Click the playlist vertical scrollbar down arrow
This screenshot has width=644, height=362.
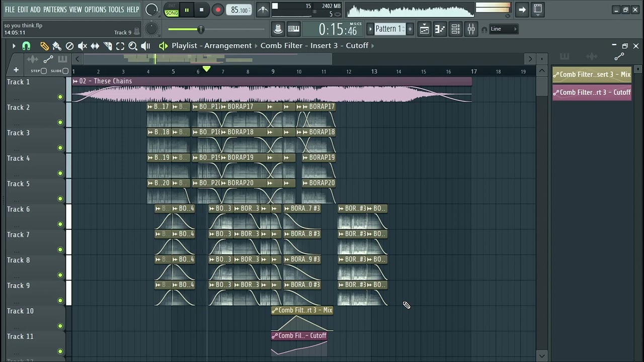(x=541, y=355)
